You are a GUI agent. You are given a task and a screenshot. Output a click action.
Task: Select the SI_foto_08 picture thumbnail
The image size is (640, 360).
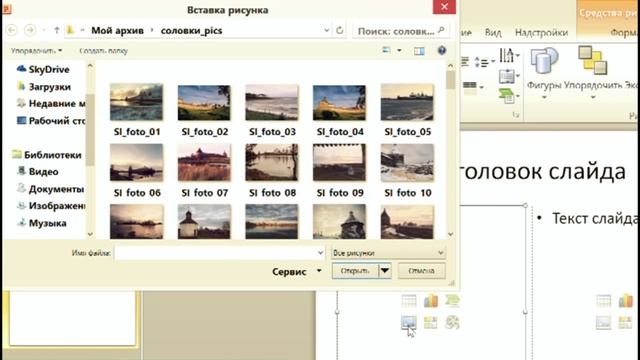[x=272, y=162]
